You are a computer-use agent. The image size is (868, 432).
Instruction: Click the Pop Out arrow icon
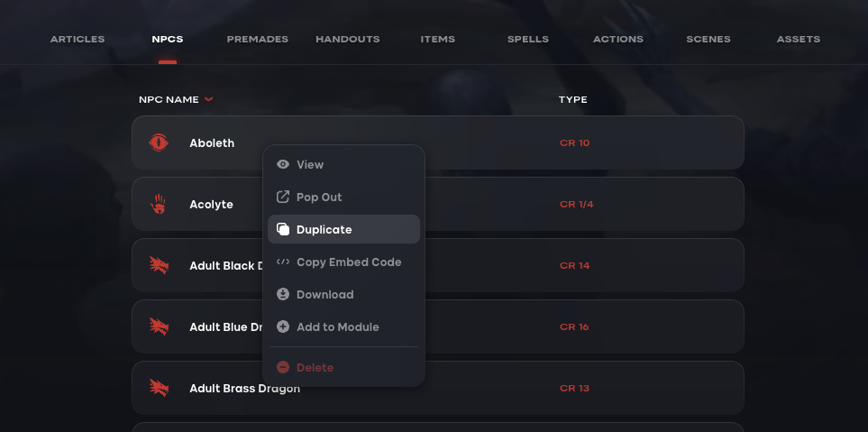point(283,198)
